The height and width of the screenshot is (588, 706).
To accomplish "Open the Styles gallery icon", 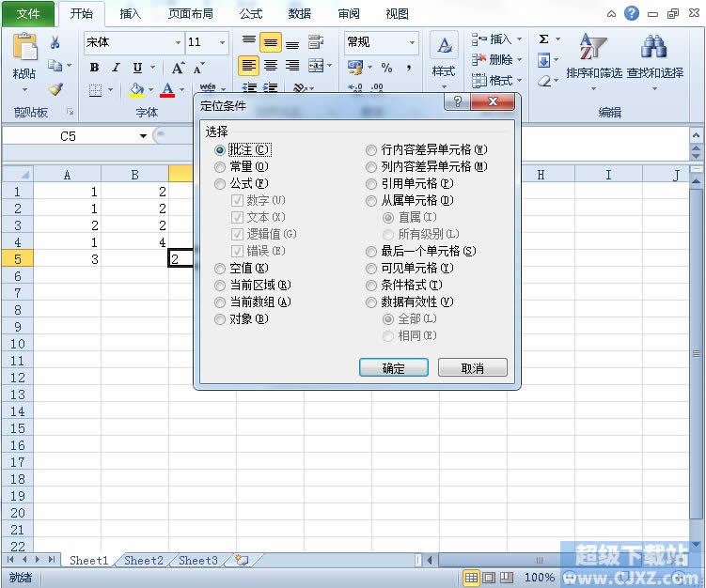I will [444, 45].
